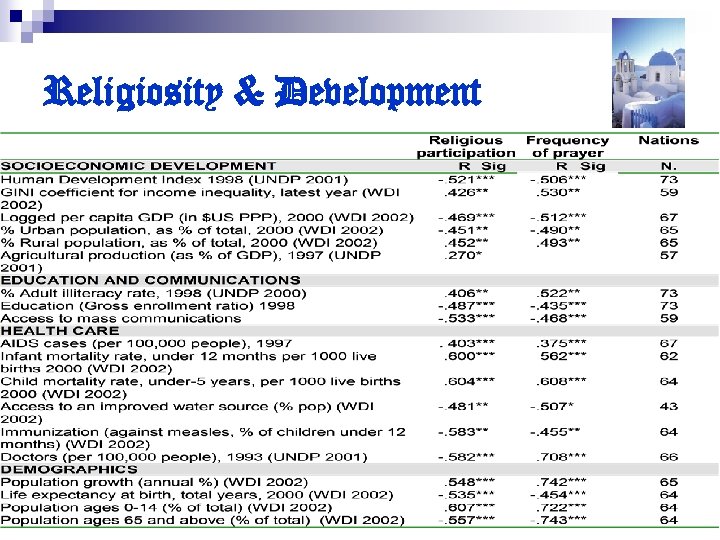Click the -.490** value for Urban population
720x540 pixels.
pyautogui.click(x=555, y=230)
